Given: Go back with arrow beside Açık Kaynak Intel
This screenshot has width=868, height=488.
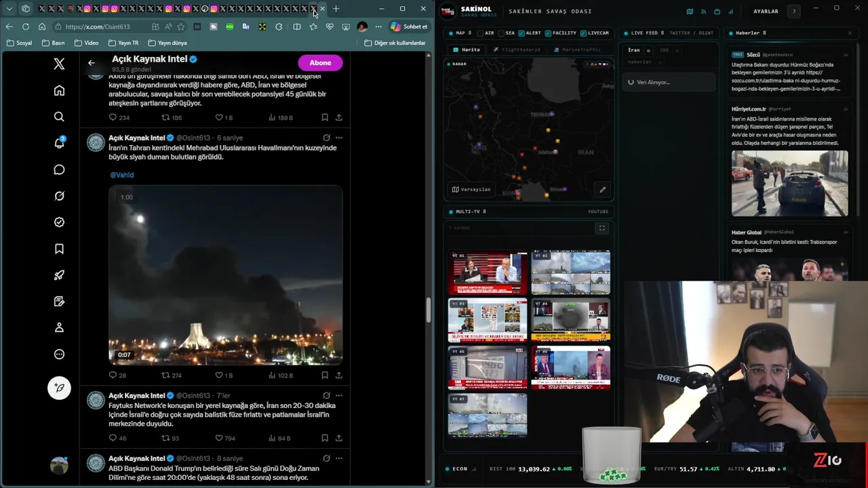Looking at the screenshot, I should [92, 63].
